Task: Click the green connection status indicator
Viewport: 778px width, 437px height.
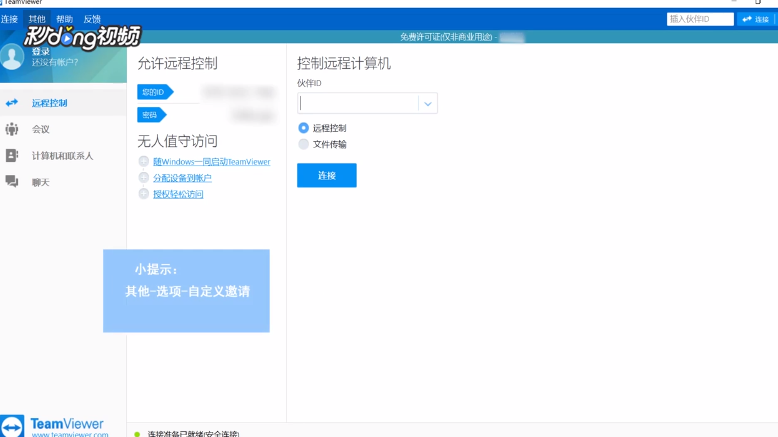Action: click(x=137, y=434)
